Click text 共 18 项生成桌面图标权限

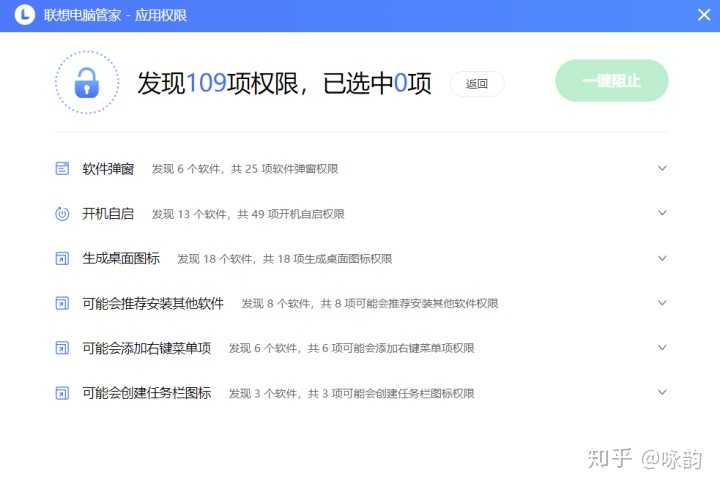pyautogui.click(x=327, y=259)
